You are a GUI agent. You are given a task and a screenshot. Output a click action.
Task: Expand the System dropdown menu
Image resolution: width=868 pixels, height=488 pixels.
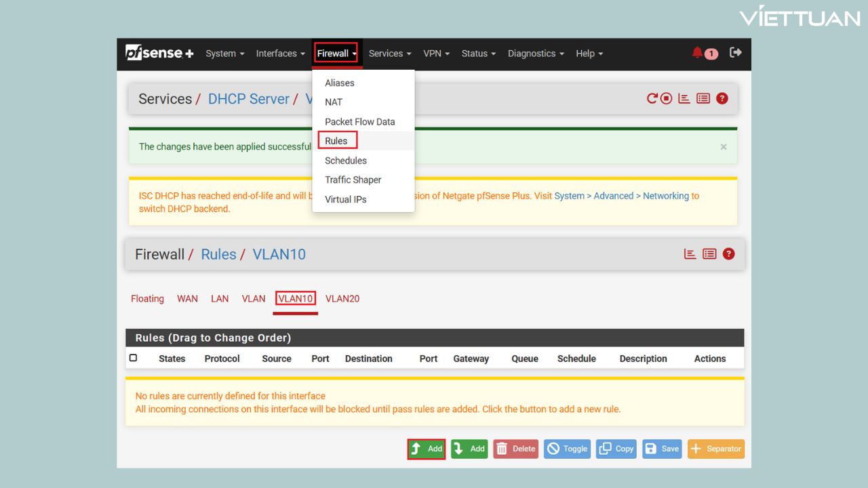point(225,54)
